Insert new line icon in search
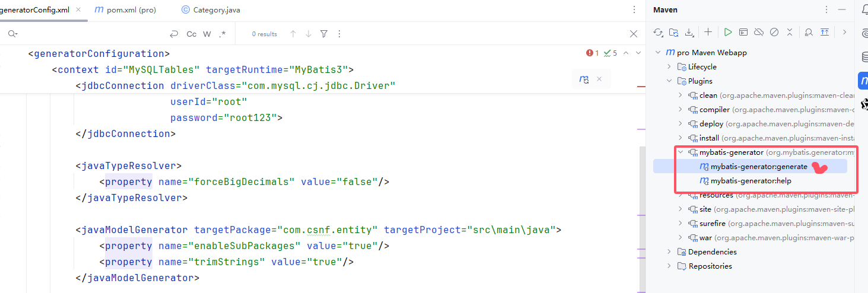Viewport: 868px width, 293px height. (x=174, y=34)
